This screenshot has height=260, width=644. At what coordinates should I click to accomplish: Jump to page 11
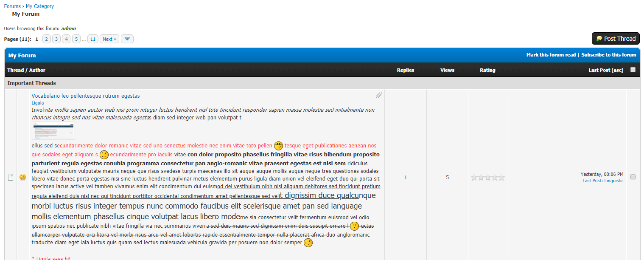pos(93,39)
